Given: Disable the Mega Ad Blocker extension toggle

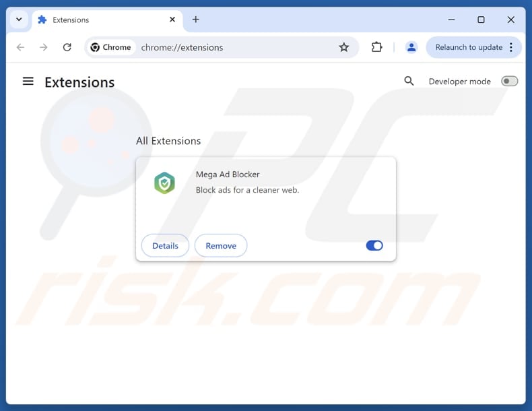Looking at the screenshot, I should (x=374, y=245).
